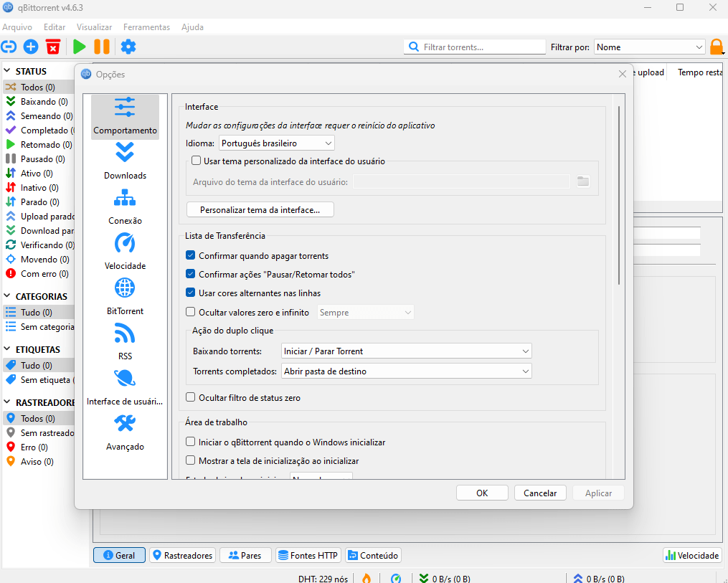Click the flame icon in status bar
This screenshot has height=583, width=728.
pos(367,578)
